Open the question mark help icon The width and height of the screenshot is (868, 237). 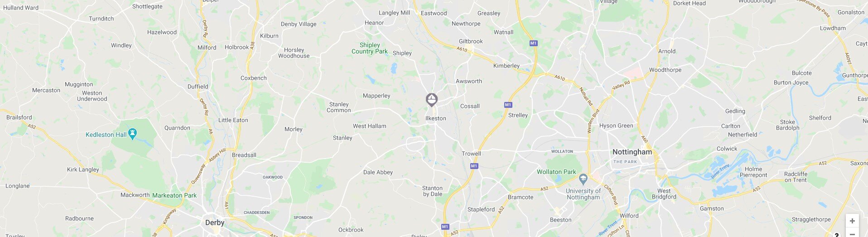tap(837, 235)
